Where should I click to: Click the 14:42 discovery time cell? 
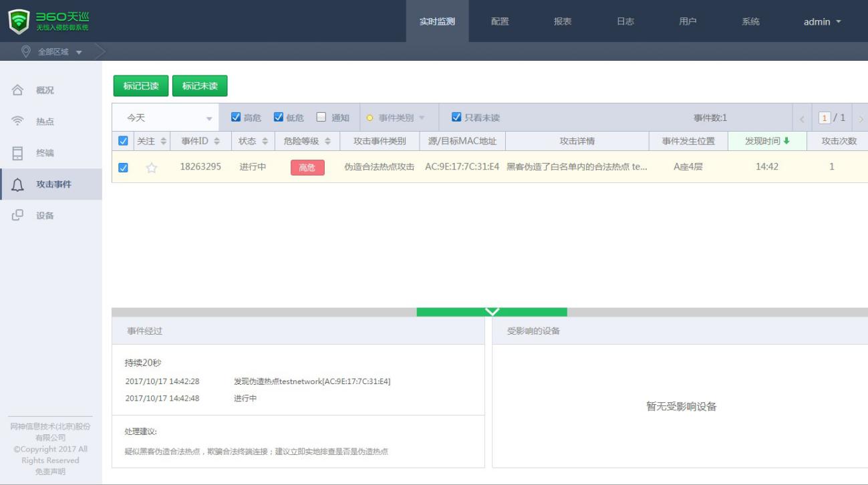(x=767, y=167)
